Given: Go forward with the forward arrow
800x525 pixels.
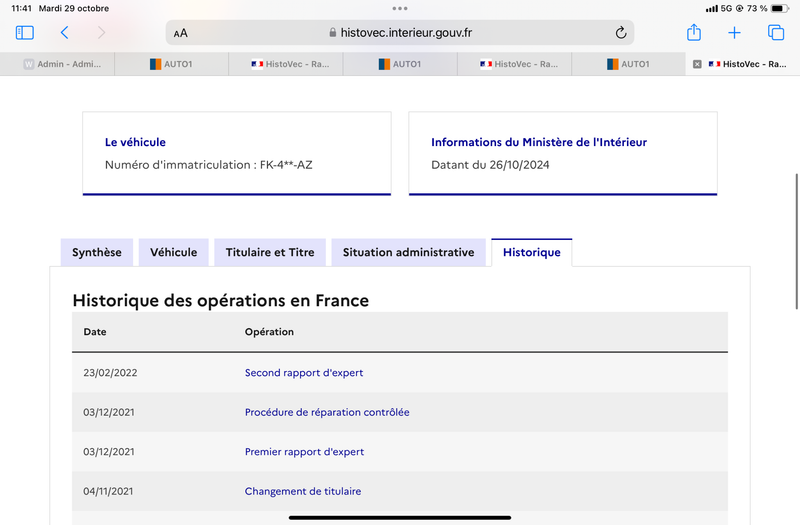Looking at the screenshot, I should [102, 33].
